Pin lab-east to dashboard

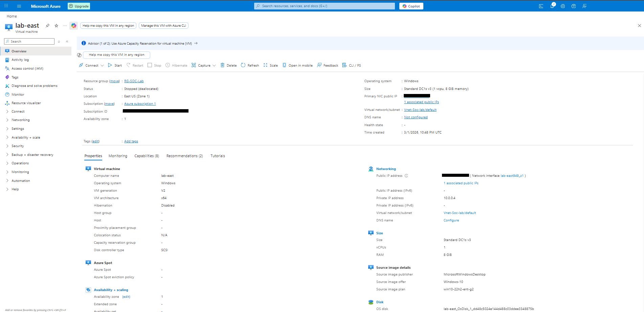coord(48,26)
